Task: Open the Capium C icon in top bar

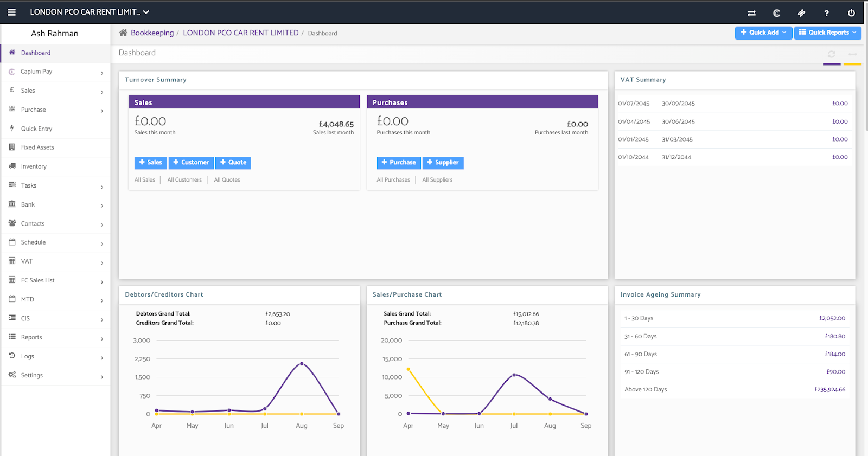Action: (776, 13)
